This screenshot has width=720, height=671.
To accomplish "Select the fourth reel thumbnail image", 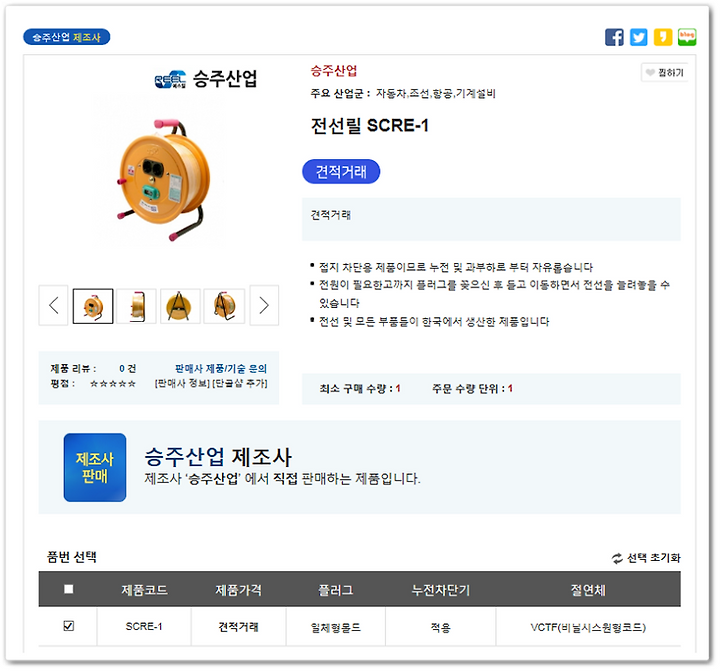I will pyautogui.click(x=224, y=306).
